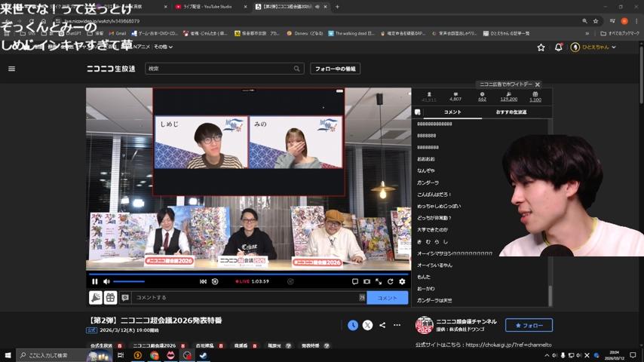This screenshot has height=362, width=644.
Task: Open the Windows Start menu
Action: point(8,355)
